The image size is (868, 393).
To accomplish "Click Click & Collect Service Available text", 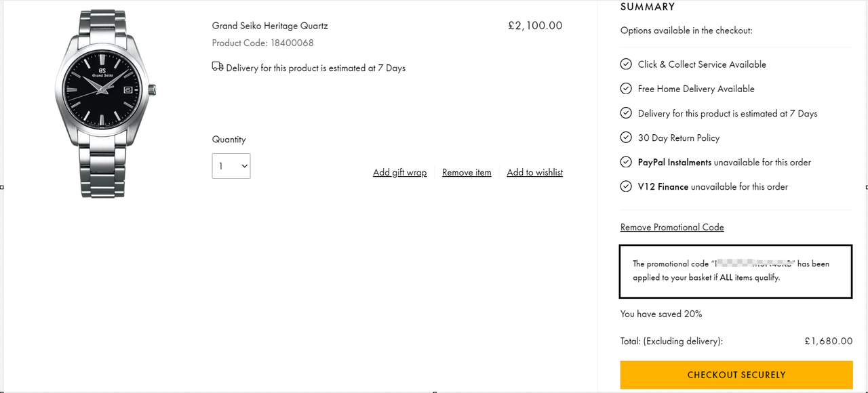I will pos(702,64).
